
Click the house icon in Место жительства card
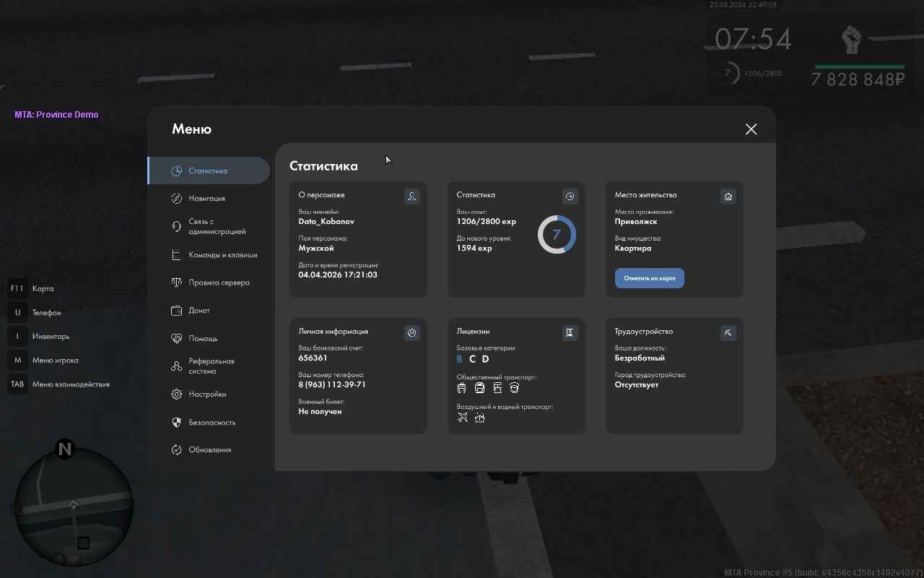[728, 196]
